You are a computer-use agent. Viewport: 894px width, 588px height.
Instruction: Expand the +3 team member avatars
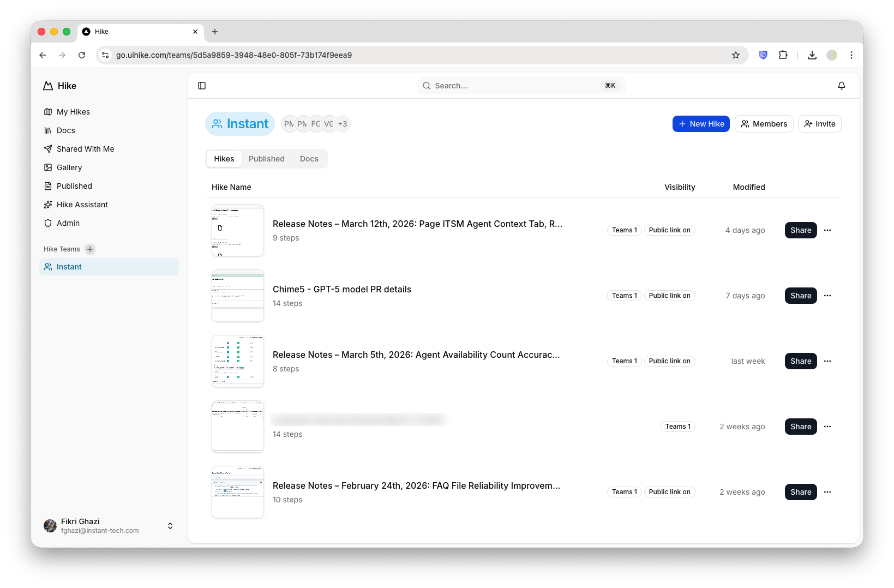pos(343,123)
